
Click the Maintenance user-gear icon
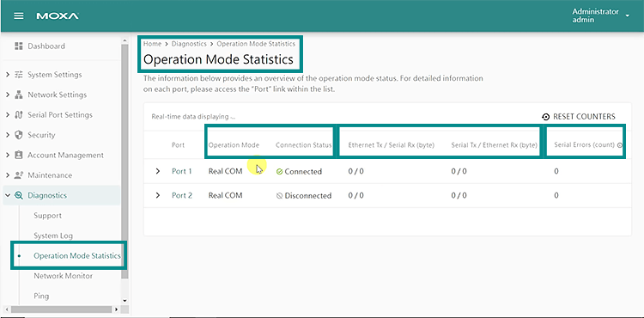coord(19,175)
